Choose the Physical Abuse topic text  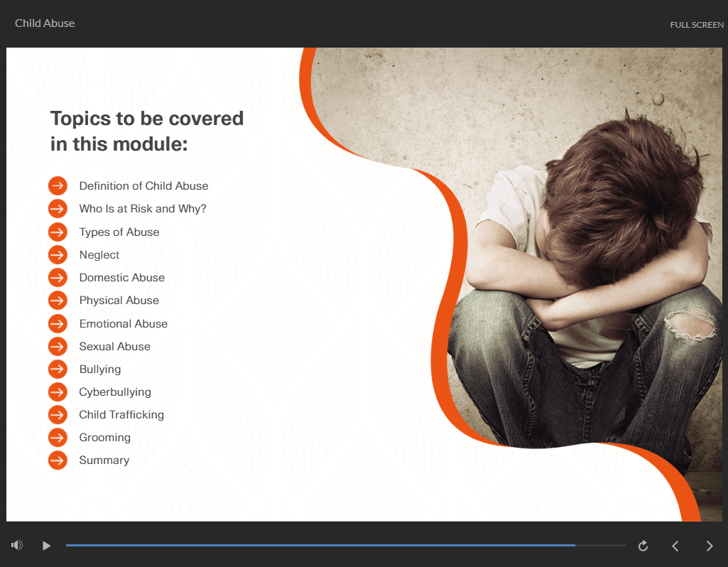119,301
